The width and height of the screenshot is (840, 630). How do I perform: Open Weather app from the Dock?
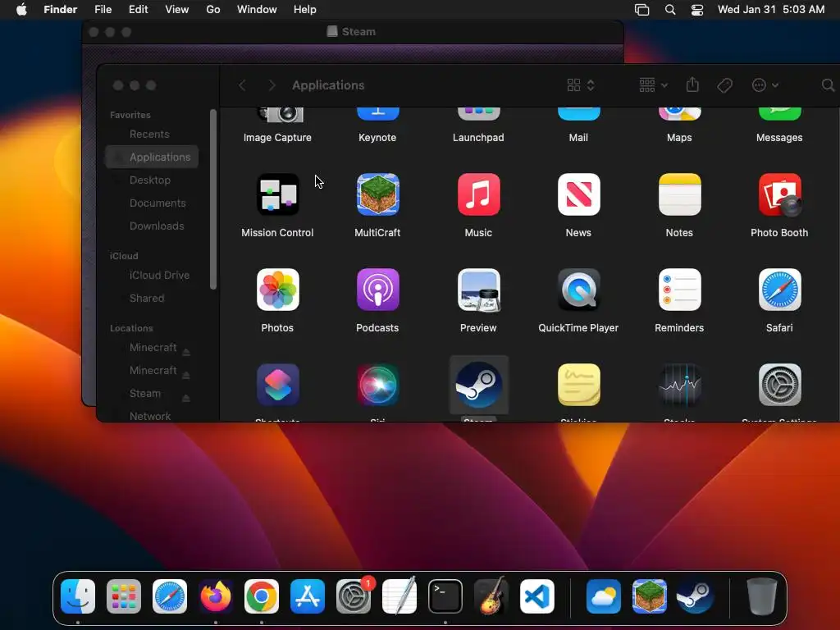click(603, 596)
